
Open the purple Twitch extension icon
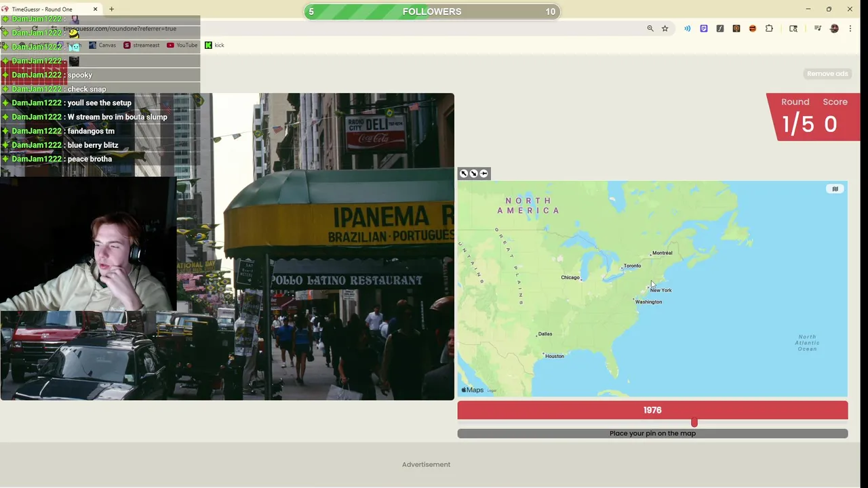pyautogui.click(x=704, y=28)
